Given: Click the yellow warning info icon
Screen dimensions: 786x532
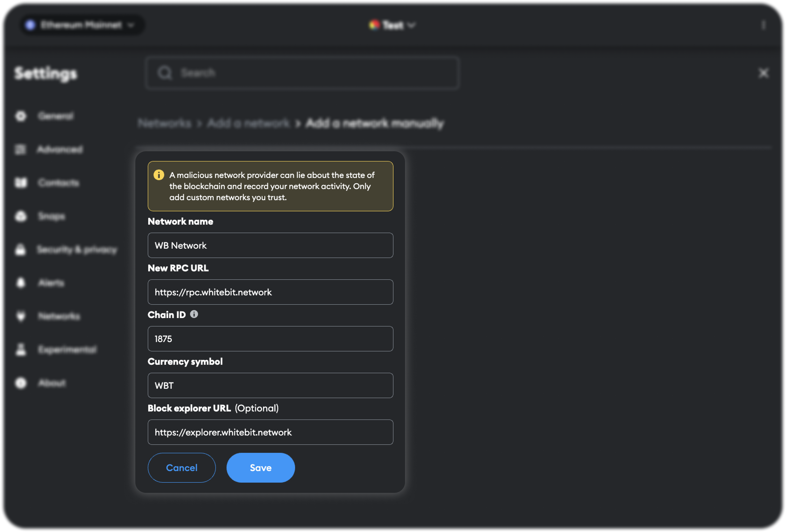Looking at the screenshot, I should pos(159,175).
